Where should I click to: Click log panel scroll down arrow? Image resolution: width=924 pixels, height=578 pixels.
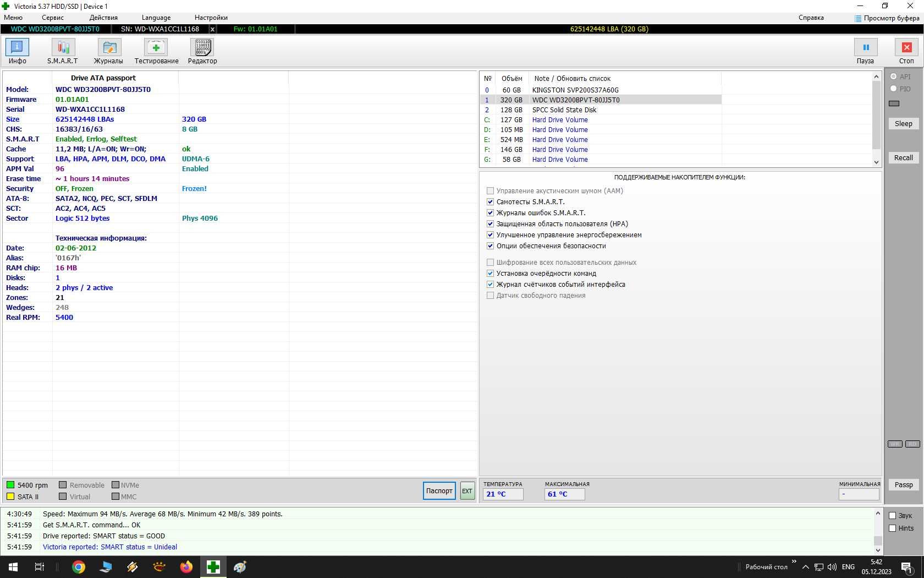[878, 550]
